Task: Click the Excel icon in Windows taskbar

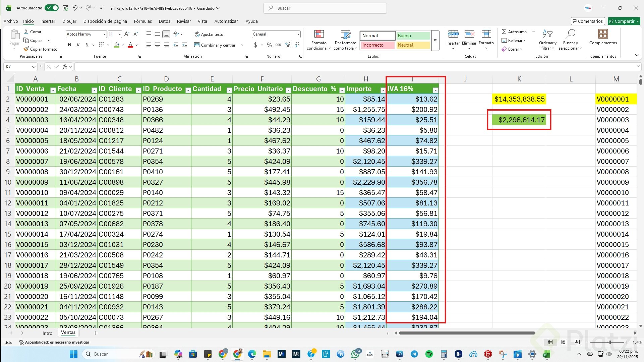Action: coord(546,354)
